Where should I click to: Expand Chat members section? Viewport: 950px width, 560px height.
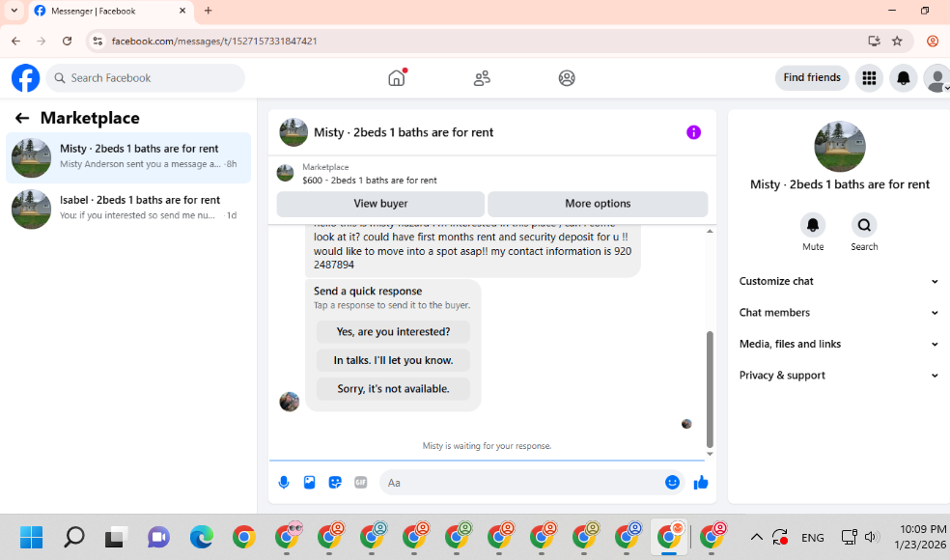(x=839, y=313)
